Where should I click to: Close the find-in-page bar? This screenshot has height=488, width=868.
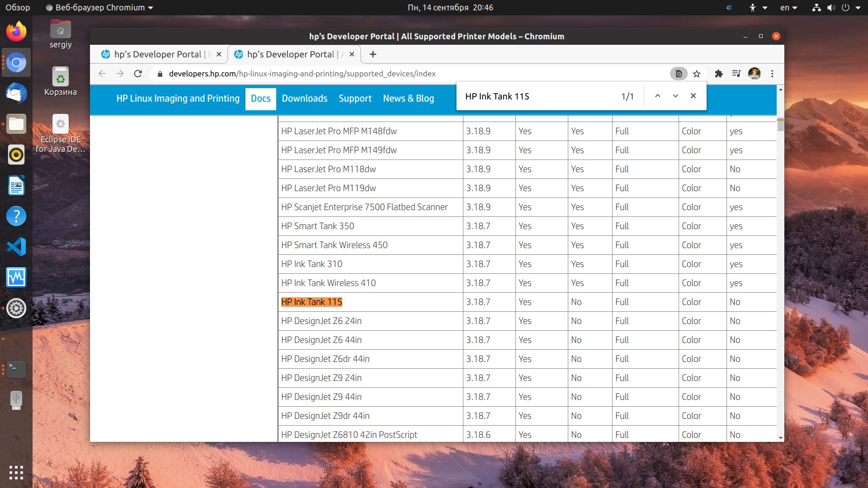point(693,96)
